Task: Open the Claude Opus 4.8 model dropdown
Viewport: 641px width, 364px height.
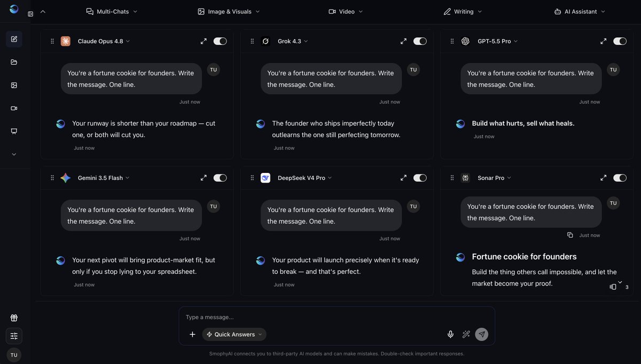Action: 104,41
